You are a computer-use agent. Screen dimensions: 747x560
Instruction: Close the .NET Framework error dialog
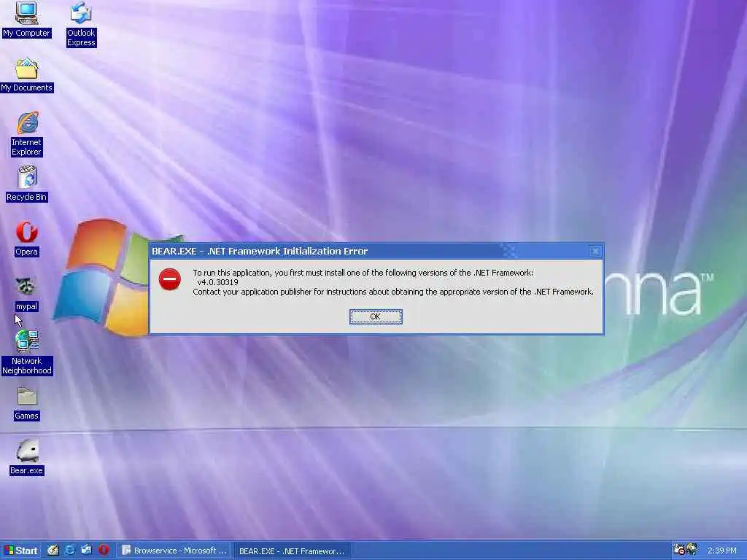(x=595, y=251)
